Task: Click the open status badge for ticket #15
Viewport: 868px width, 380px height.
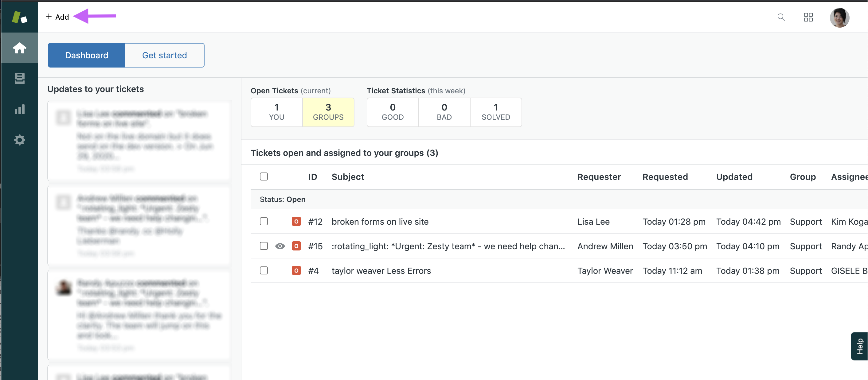Action: tap(296, 246)
